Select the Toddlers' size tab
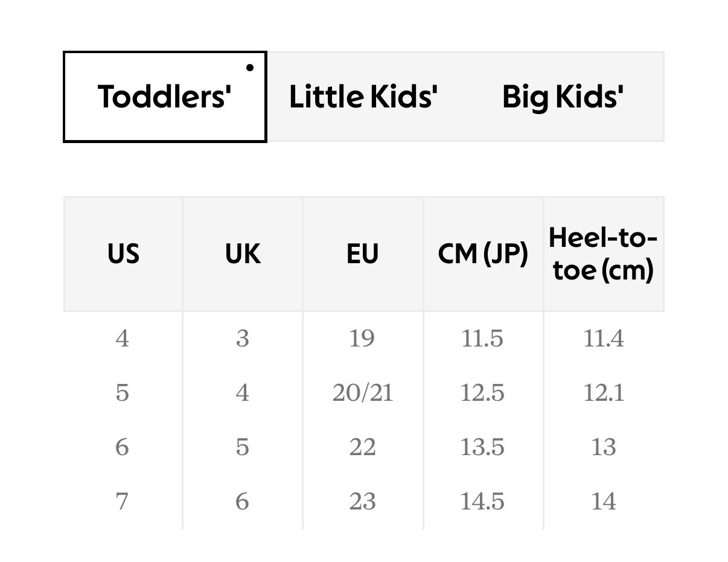 coord(165,97)
